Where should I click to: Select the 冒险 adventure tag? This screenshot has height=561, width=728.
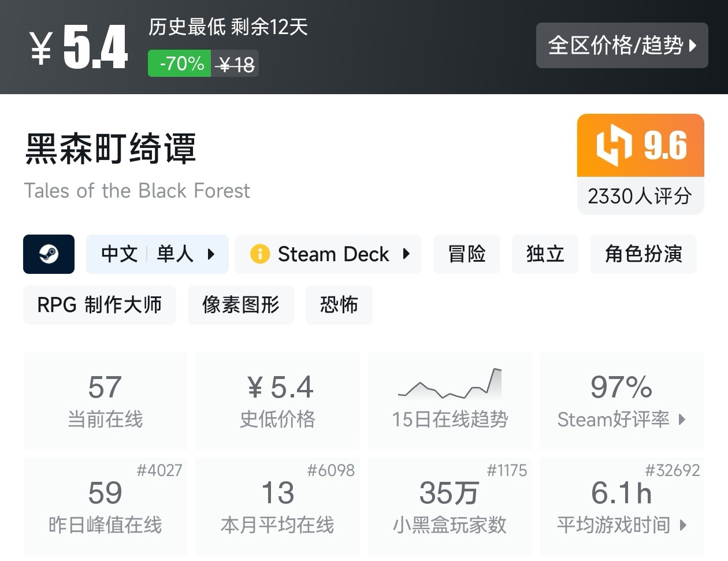coord(466,254)
